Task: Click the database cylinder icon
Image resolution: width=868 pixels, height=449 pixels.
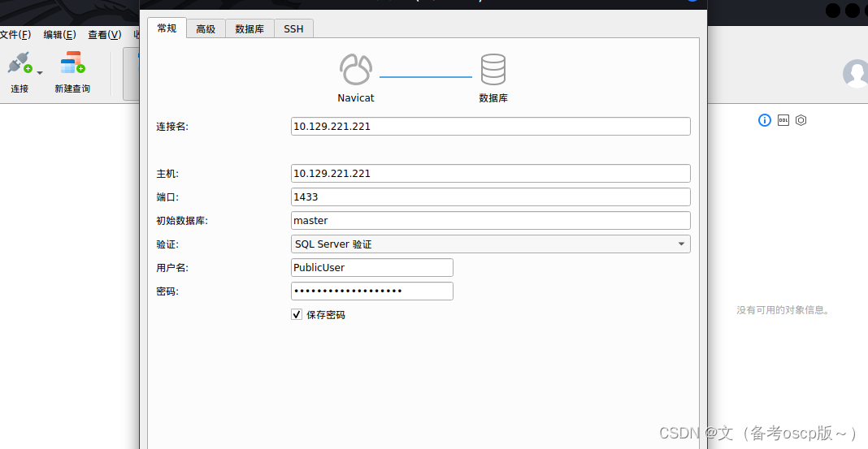Action: tap(493, 69)
